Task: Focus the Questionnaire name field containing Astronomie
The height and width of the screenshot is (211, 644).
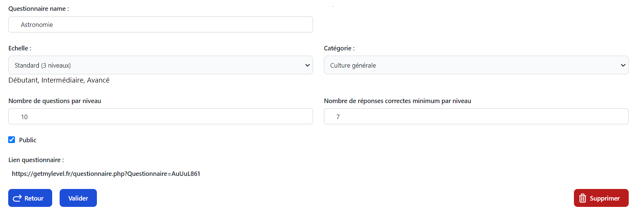Action: click(160, 25)
